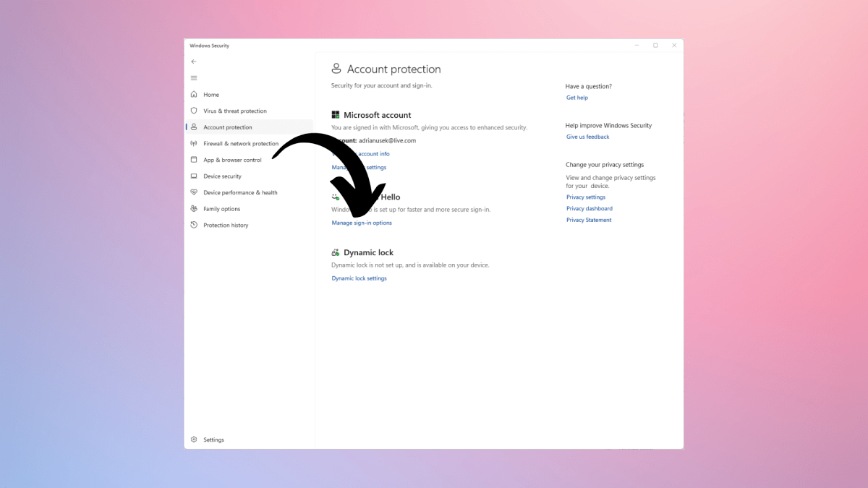
Task: Click the Account protection heading person icon
Action: [336, 69]
